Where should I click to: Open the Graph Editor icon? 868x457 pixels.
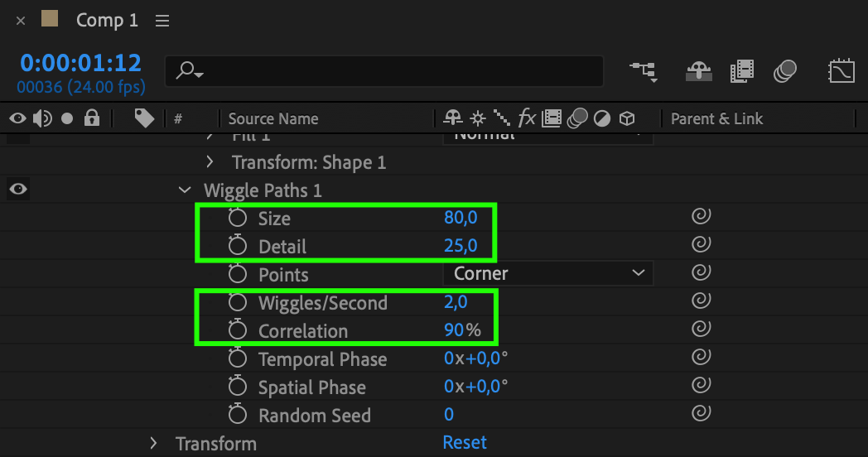pyautogui.click(x=841, y=72)
